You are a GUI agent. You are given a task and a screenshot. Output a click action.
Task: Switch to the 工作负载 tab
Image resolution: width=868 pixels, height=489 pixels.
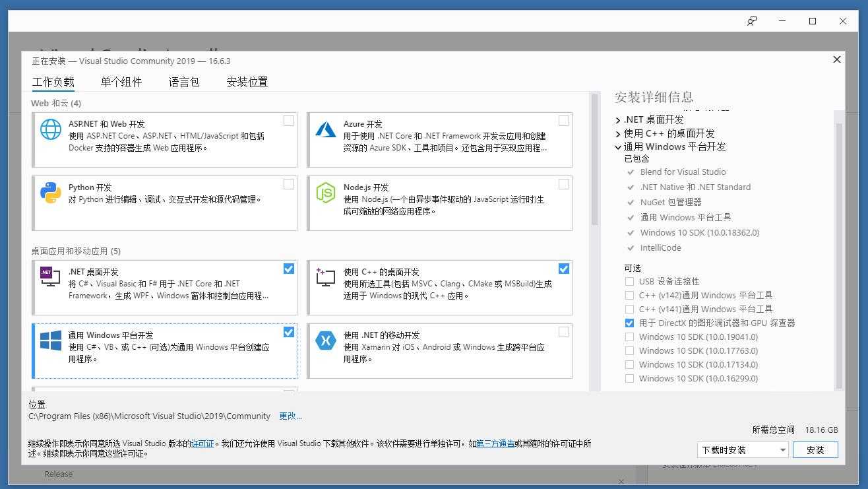pyautogui.click(x=53, y=82)
